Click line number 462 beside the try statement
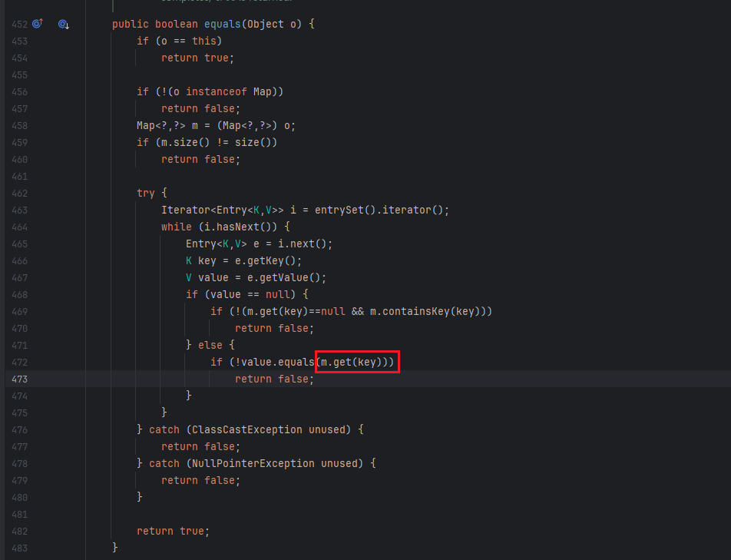Screen dimensions: 731x560 18,194
